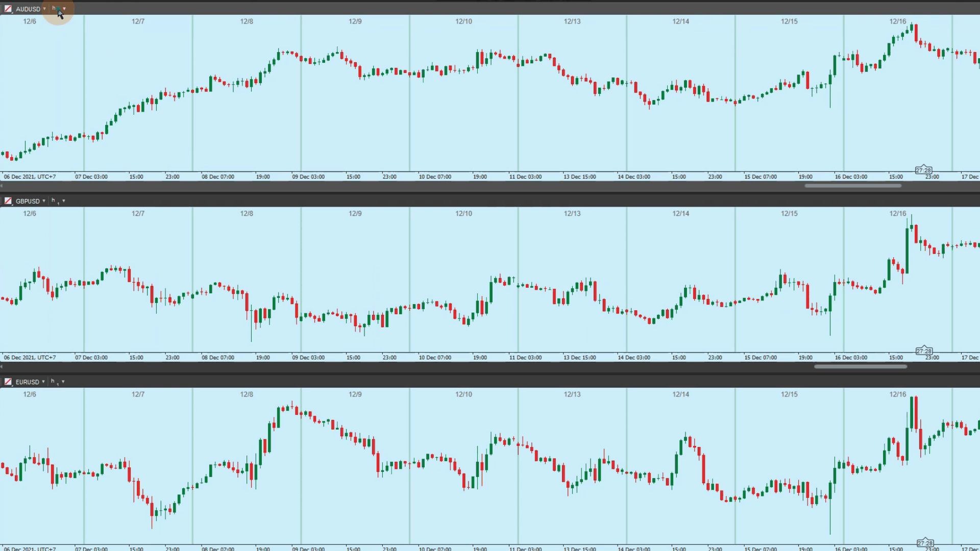Viewport: 980px width, 551px height.
Task: Click the 27:28 countdown marker on GBPUSD chart
Action: (924, 351)
